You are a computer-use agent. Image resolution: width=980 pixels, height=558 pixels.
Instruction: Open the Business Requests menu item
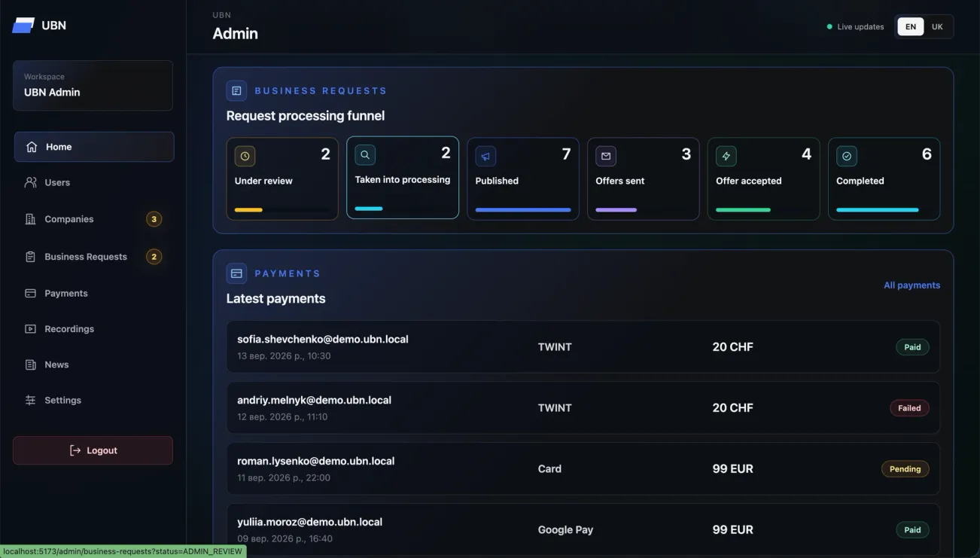point(94,257)
